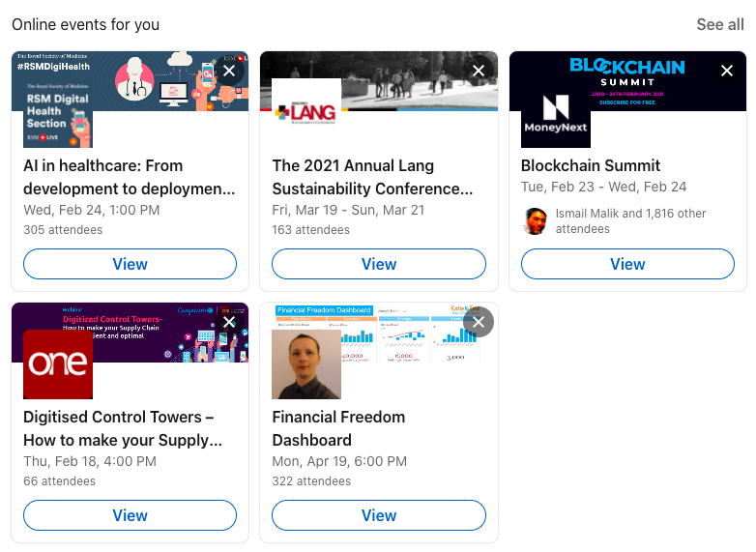Click Ismail Malik's attendee avatar
Image resolution: width=756 pixels, height=552 pixels.
(535, 221)
